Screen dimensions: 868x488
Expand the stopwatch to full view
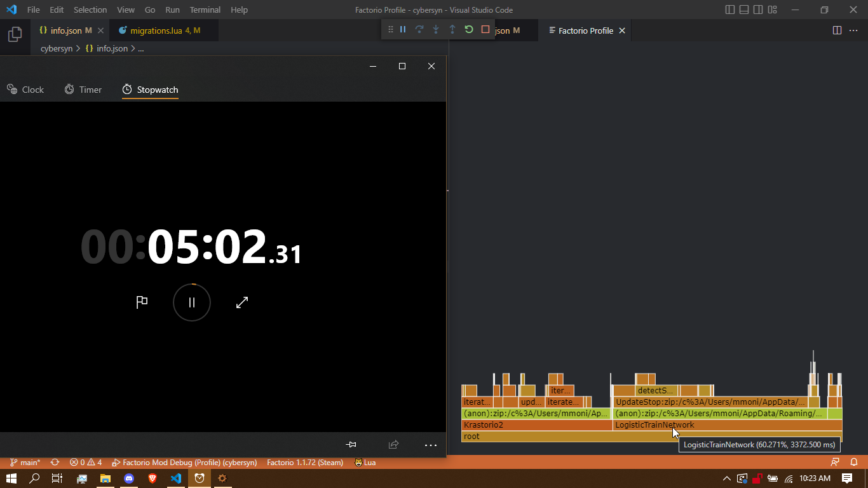tap(242, 302)
